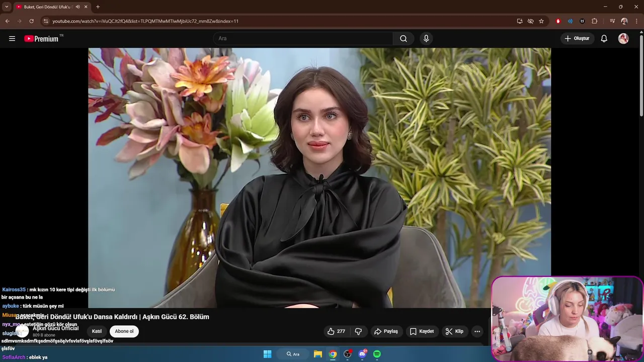Create a clip with Klip button

(x=455, y=331)
